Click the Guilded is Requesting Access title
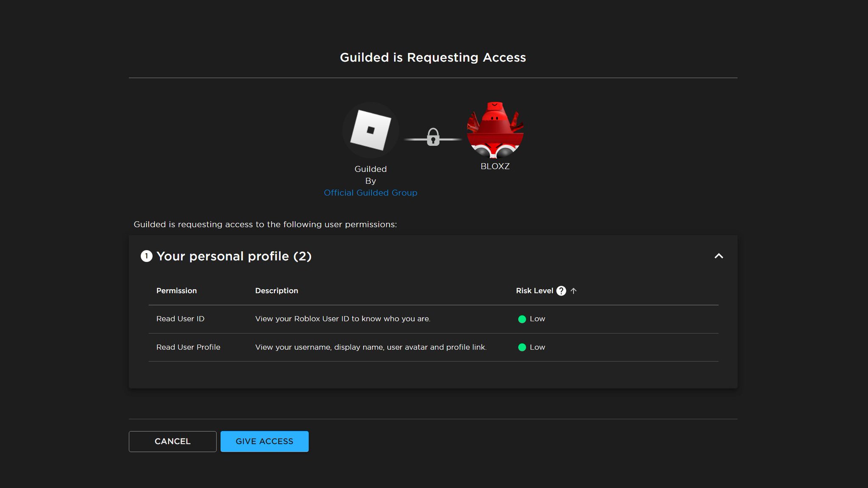The width and height of the screenshot is (868, 488). tap(433, 58)
